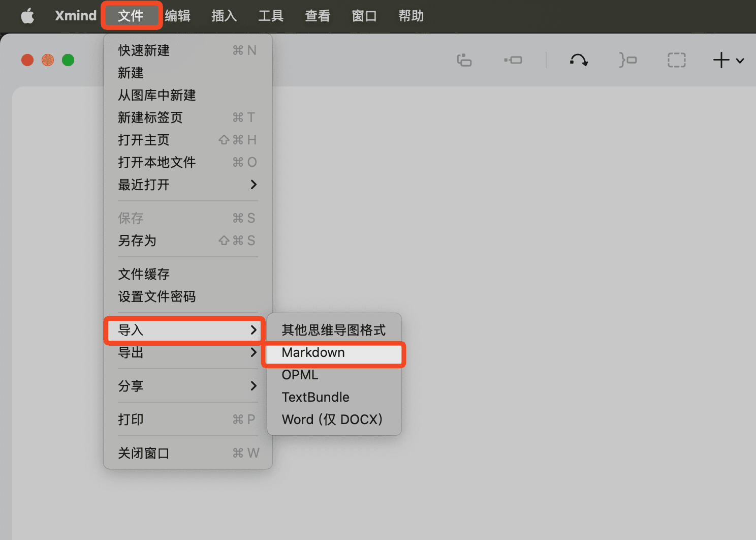The image size is (756, 540).
Task: Choose 快速新建 from the file menu
Action: pos(188,50)
